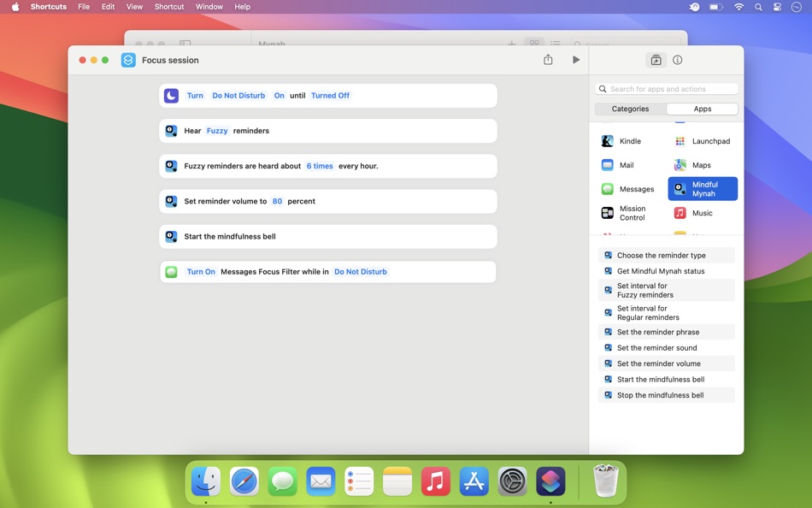The image size is (812, 508).
Task: Open App Store from the Dock
Action: tap(474, 481)
